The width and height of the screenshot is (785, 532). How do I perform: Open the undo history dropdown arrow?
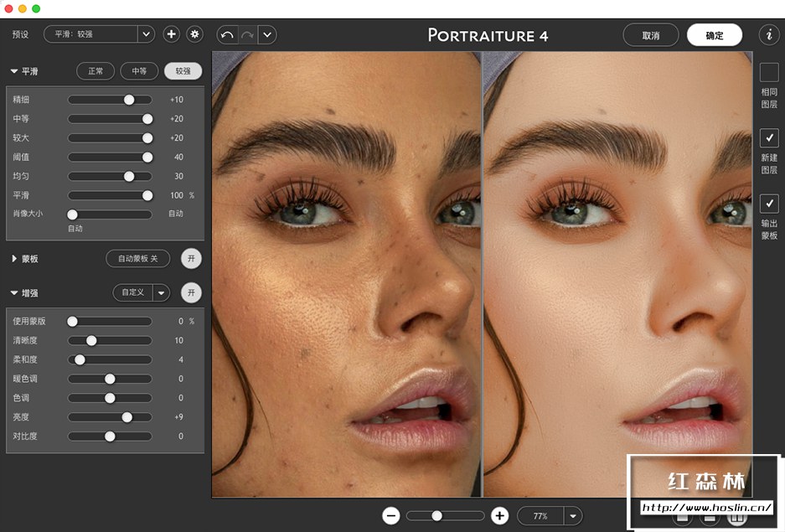click(x=267, y=35)
